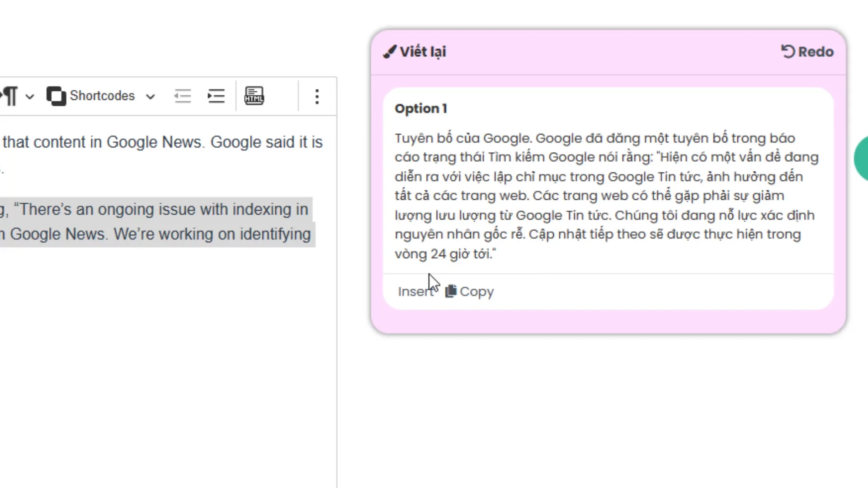Screen dimensions: 868x488
Task: Click the Shortcodes toolbar button
Action: pos(91,96)
